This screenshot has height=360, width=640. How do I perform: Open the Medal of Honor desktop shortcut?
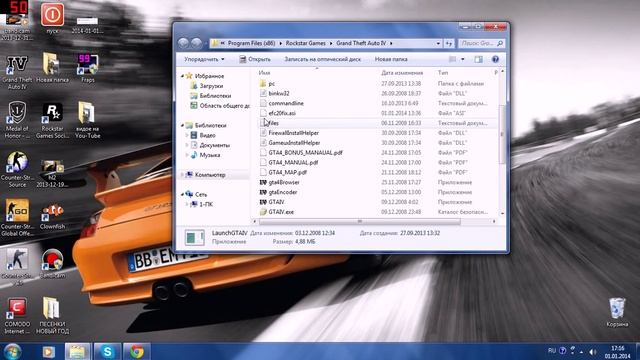(17, 121)
